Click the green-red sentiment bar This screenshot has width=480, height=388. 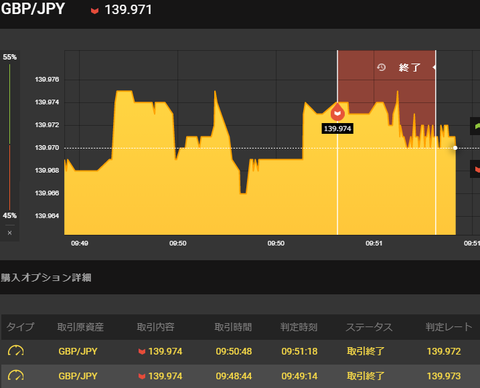coord(10,137)
